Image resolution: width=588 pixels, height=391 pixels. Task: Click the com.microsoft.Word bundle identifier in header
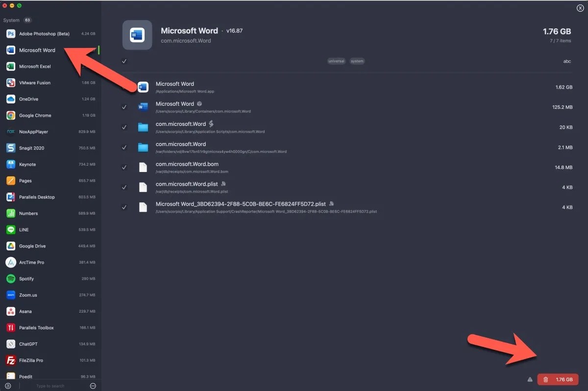pyautogui.click(x=186, y=41)
